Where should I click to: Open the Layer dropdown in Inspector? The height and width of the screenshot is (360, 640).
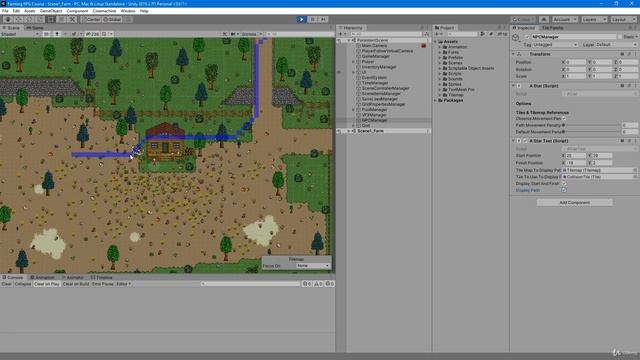click(616, 44)
